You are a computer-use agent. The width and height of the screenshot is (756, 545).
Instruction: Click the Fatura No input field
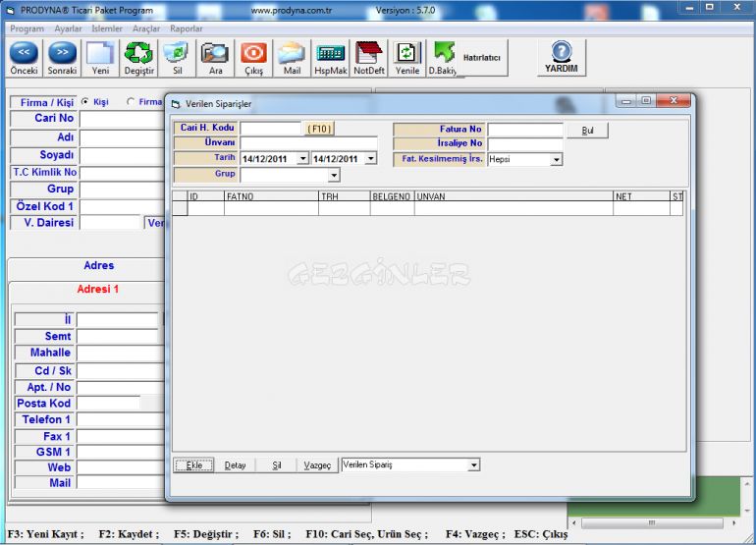(525, 130)
